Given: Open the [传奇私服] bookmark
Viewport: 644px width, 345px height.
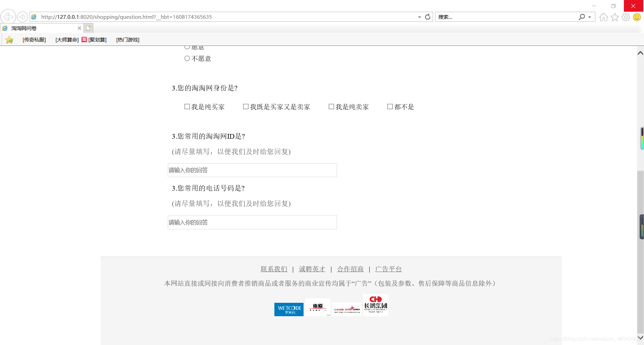Looking at the screenshot, I should [x=34, y=40].
